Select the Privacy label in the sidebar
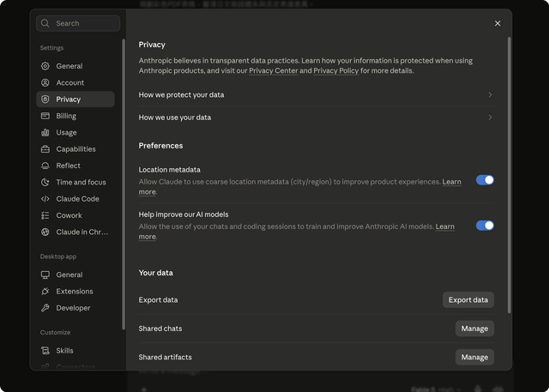 coord(69,100)
